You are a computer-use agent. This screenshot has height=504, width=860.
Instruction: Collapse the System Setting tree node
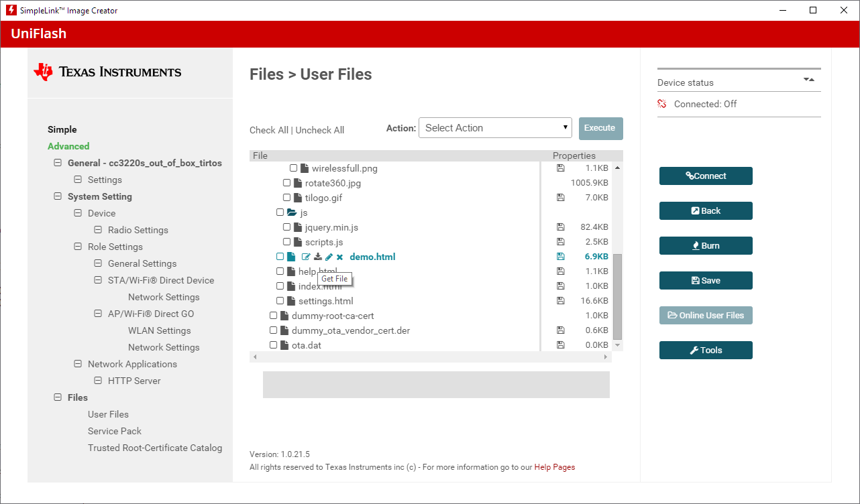pos(57,196)
